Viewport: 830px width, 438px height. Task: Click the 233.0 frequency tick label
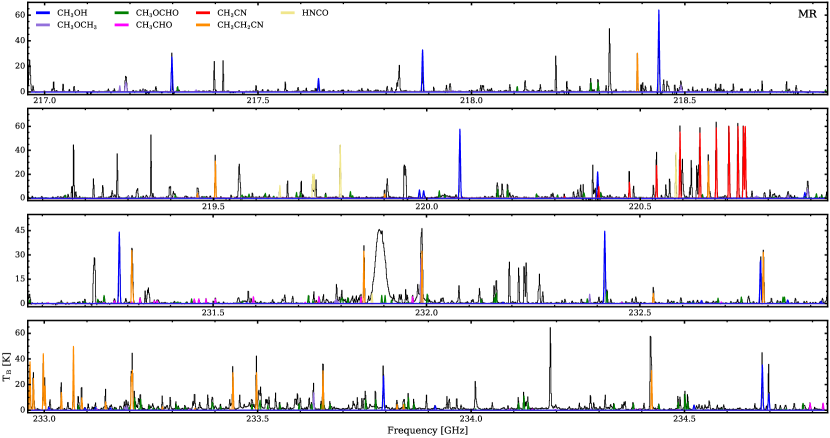(43, 419)
